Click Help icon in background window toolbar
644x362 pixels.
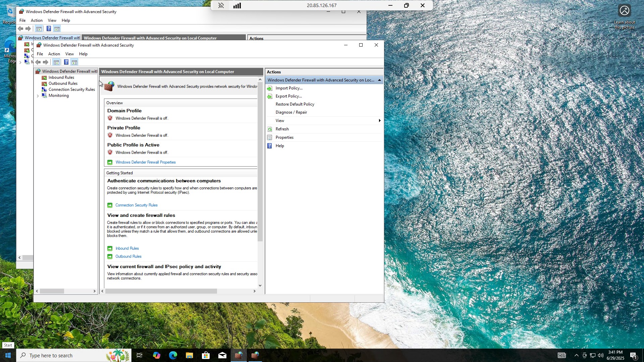point(49,29)
